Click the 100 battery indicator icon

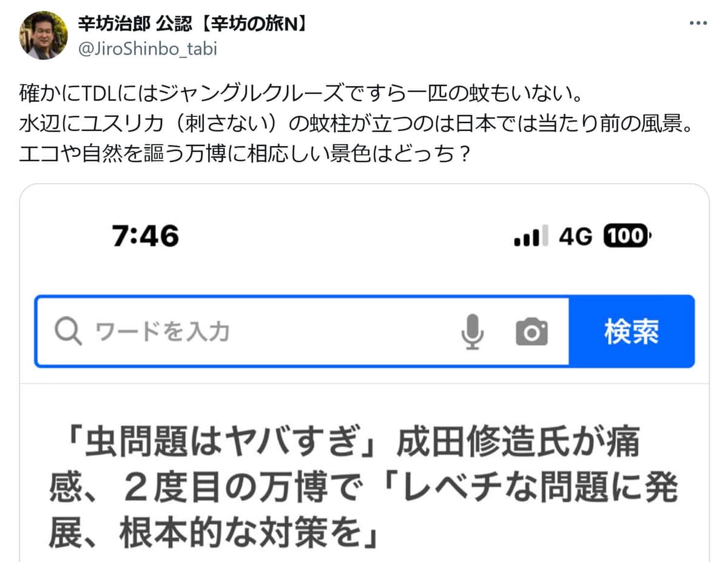click(x=625, y=236)
